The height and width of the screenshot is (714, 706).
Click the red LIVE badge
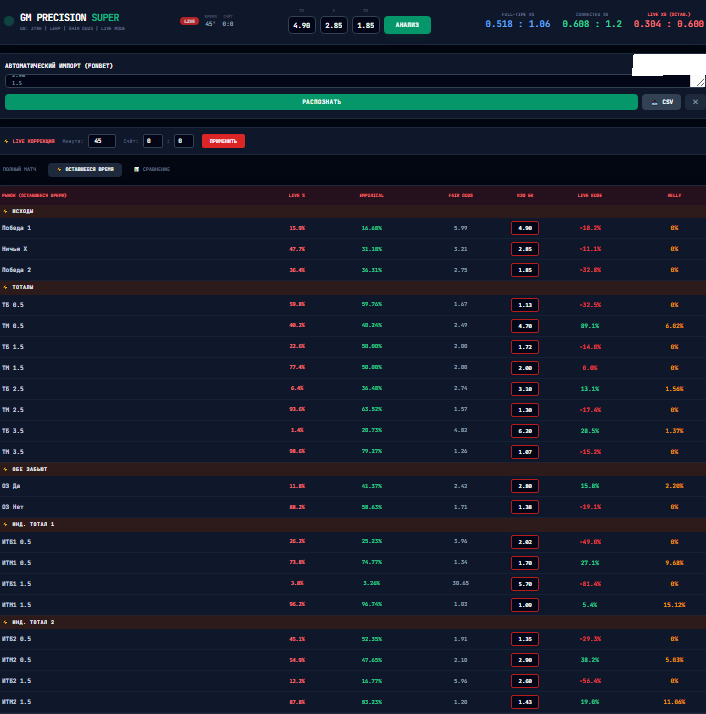[189, 21]
